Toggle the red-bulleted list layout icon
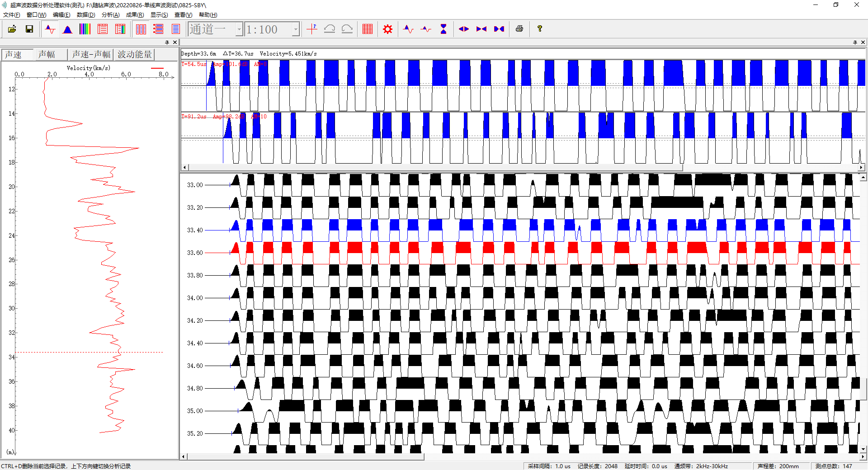Viewport: 868px width, 470px height. (x=158, y=29)
